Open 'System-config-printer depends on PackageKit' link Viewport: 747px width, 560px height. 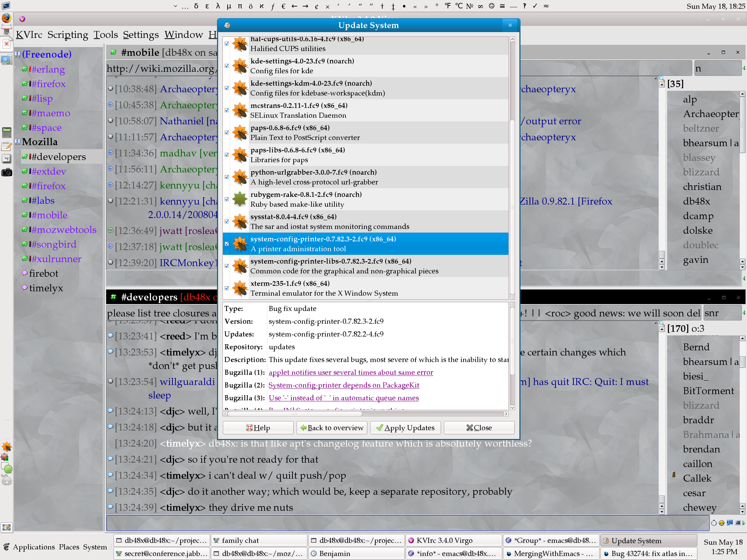point(344,385)
